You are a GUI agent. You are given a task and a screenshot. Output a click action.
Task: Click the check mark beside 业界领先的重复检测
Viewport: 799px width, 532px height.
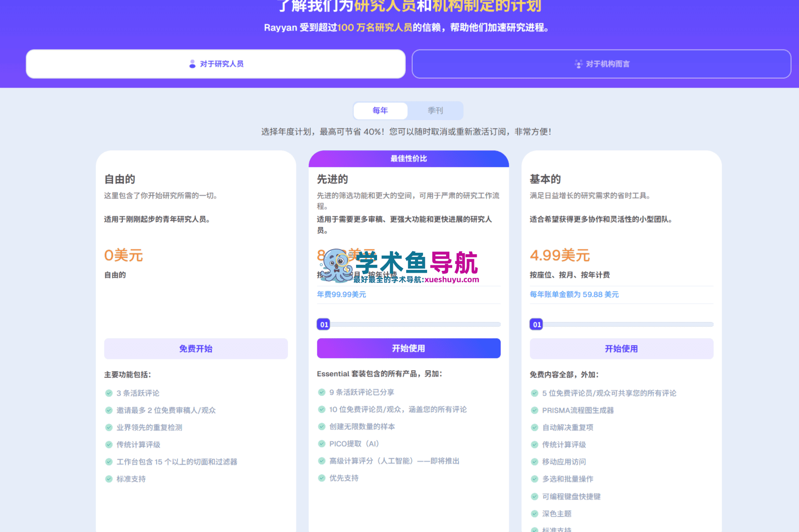109,428
